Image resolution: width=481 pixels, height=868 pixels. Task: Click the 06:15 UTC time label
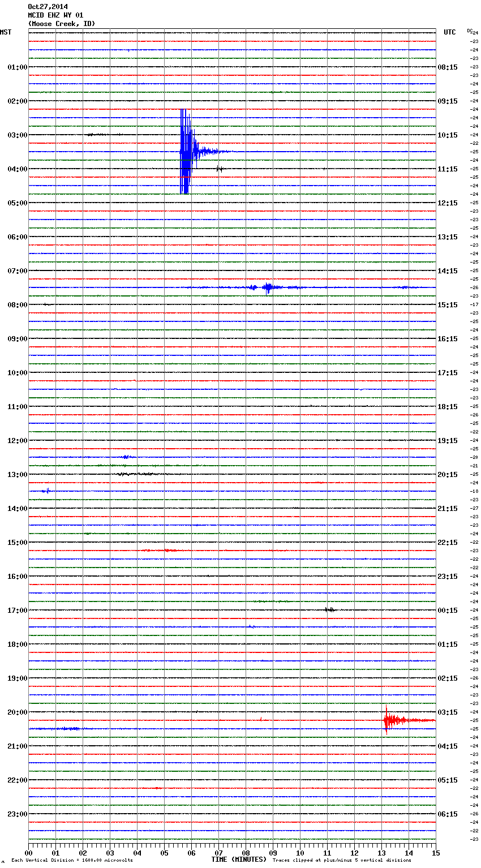(x=448, y=814)
